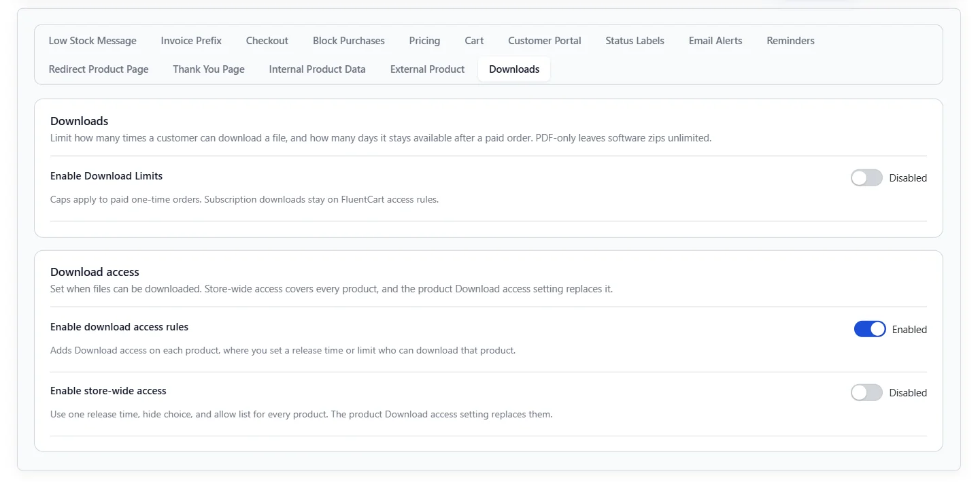Open the Customer Portal tab

[x=545, y=41]
